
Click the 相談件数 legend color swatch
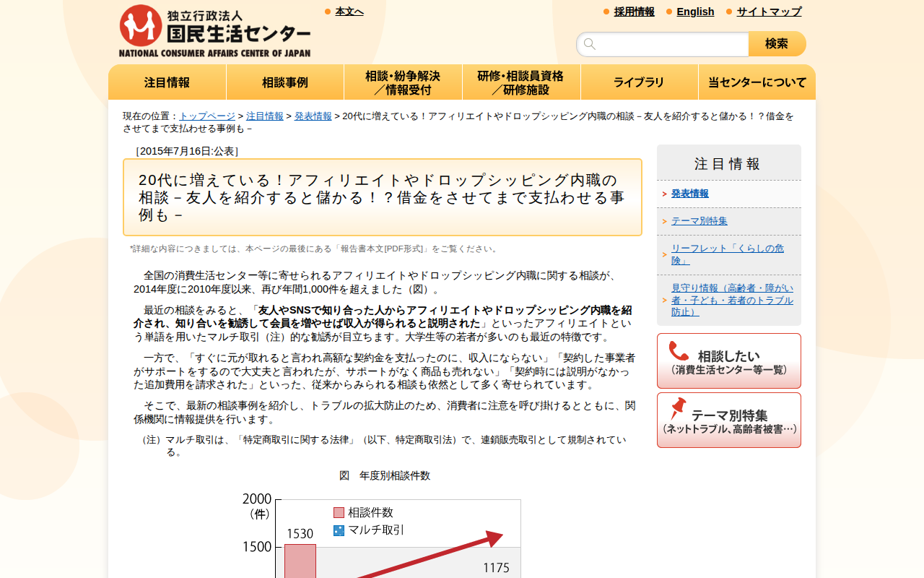click(339, 513)
